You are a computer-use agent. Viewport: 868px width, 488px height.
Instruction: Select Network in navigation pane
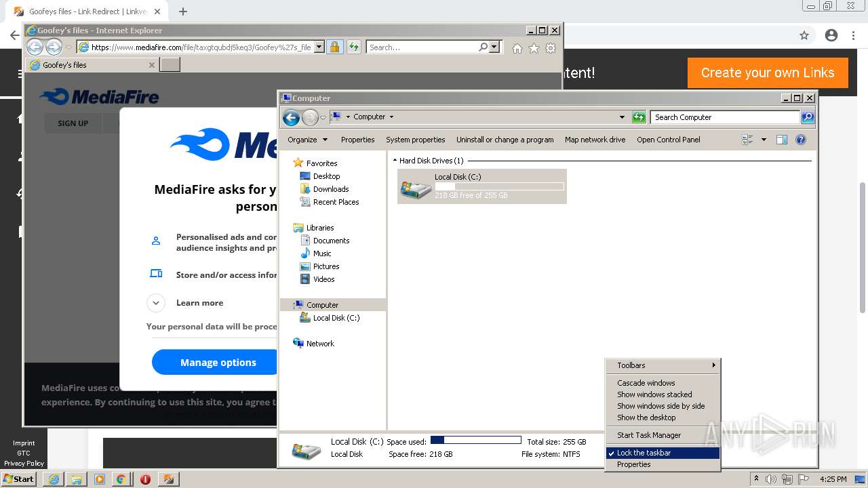(320, 344)
